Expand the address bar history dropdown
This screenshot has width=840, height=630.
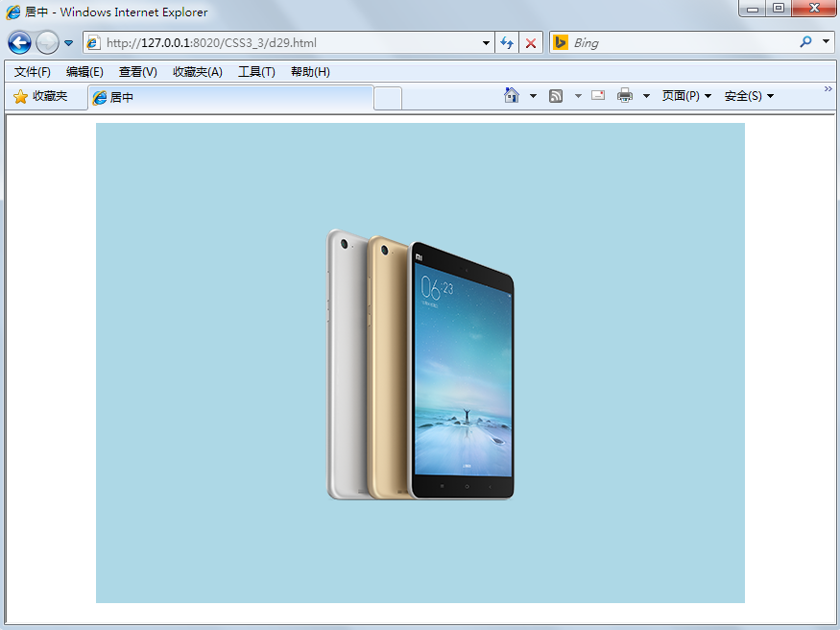(486, 43)
